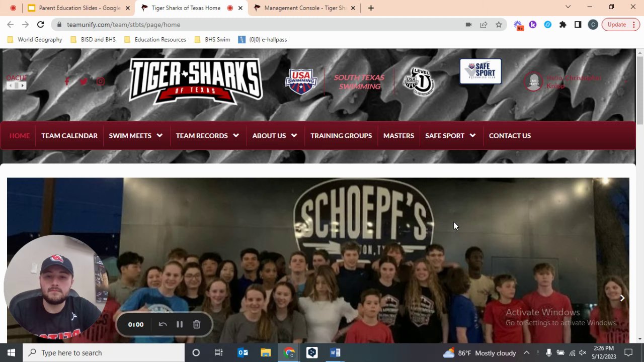Image resolution: width=644 pixels, height=362 pixels.
Task: Show hidden system tray icons
Action: [x=526, y=353]
